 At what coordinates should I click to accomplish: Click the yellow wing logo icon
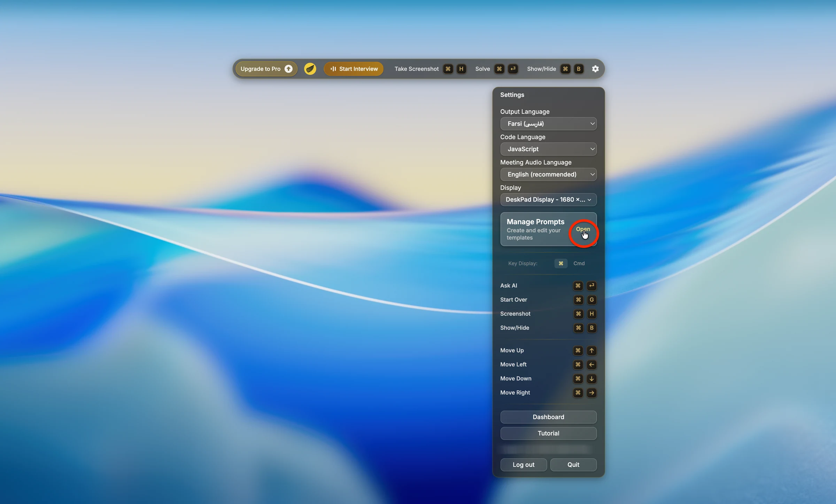coord(310,69)
